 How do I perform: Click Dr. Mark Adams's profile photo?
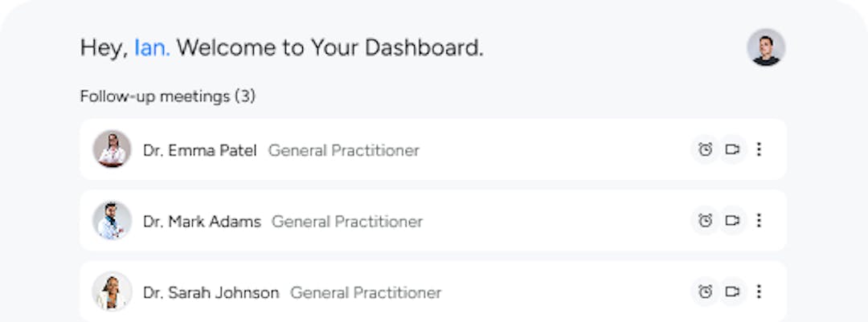click(x=112, y=220)
